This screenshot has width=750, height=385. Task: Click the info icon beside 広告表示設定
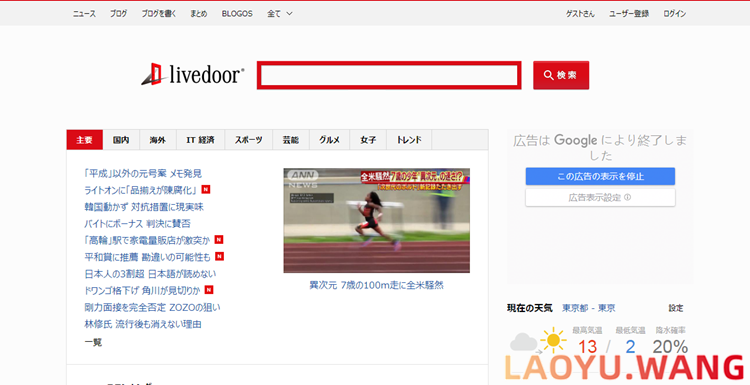[628, 197]
